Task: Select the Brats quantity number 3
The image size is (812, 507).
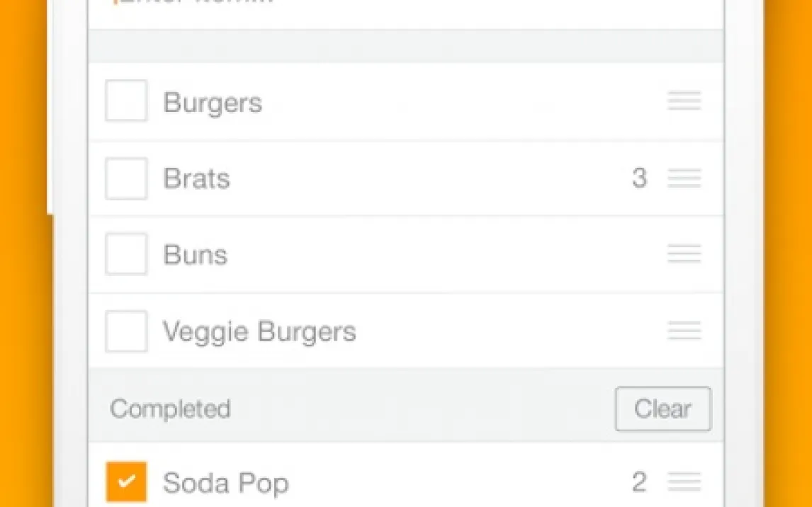Action: 639,178
